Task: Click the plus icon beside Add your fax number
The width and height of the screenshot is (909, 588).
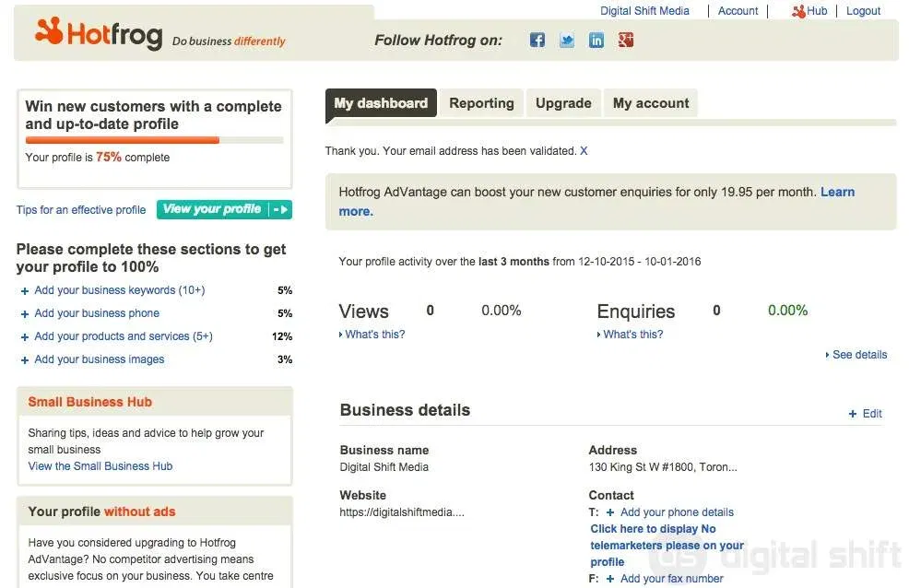Action: [x=610, y=579]
